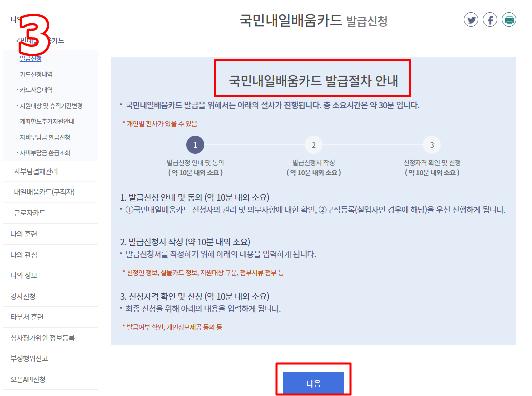Open 내일배움카드(구직자) menu
Screen dimensions: 532x396
tap(38, 192)
